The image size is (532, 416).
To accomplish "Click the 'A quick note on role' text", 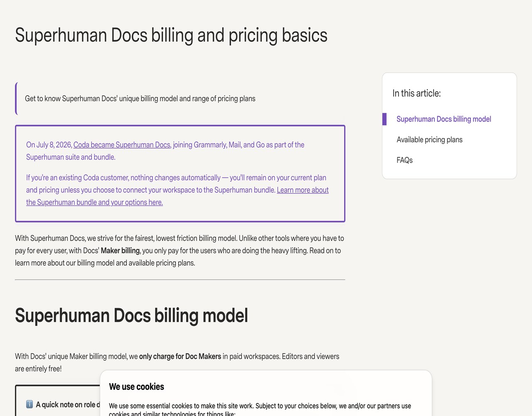I will [68, 404].
